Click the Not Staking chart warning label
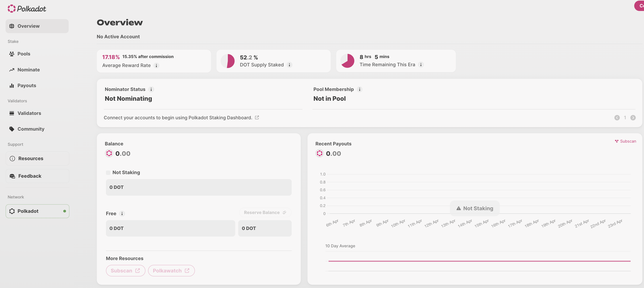 coord(475,208)
